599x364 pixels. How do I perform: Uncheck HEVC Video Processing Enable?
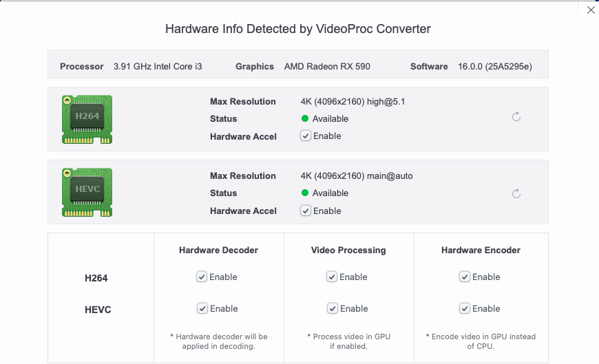pos(333,308)
